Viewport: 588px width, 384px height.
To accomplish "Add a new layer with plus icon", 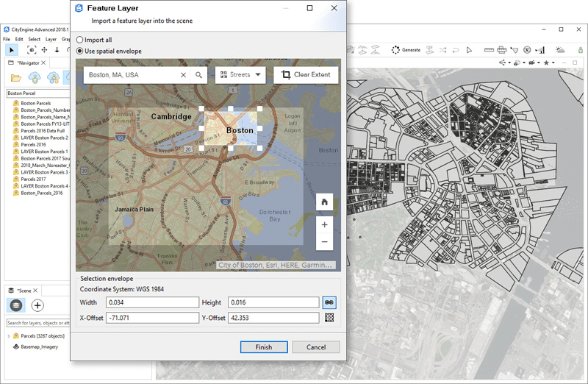I will (37, 305).
